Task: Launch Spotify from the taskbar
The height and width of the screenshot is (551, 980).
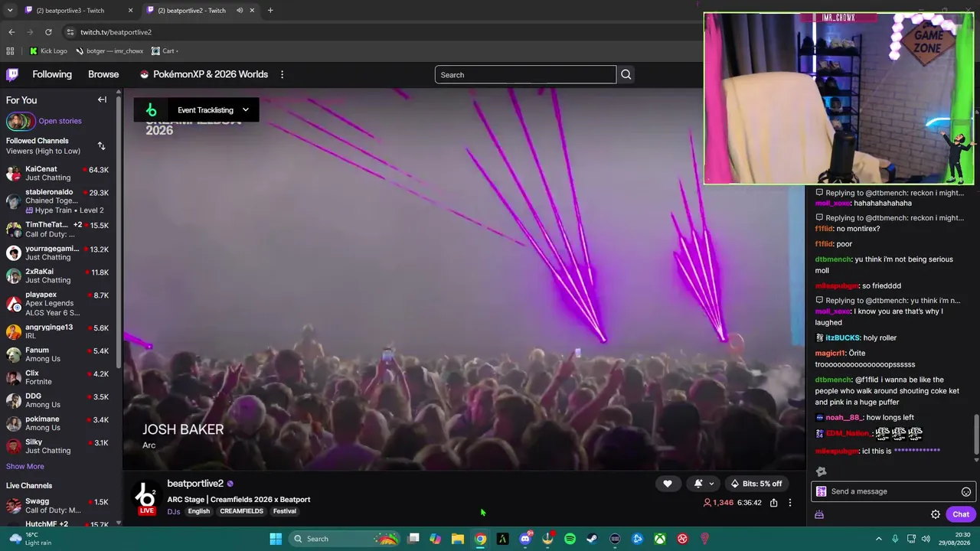Action: point(570,539)
